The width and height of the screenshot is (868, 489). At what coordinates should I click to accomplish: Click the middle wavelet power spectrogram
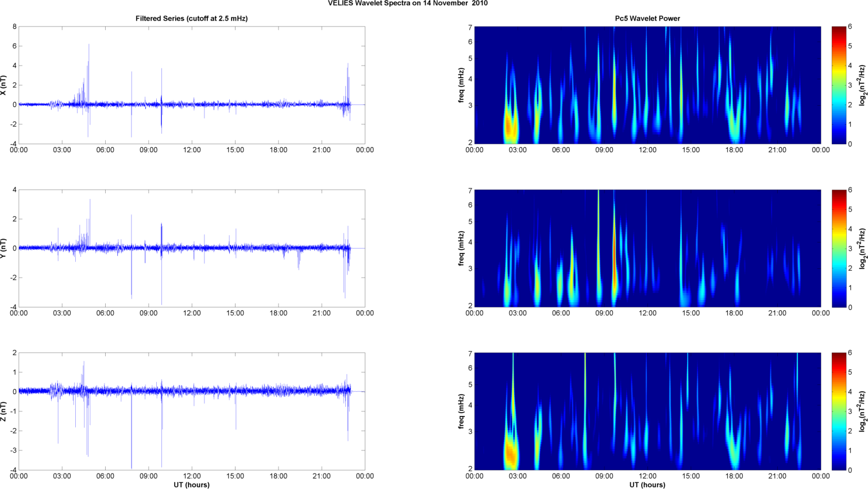[x=647, y=248]
